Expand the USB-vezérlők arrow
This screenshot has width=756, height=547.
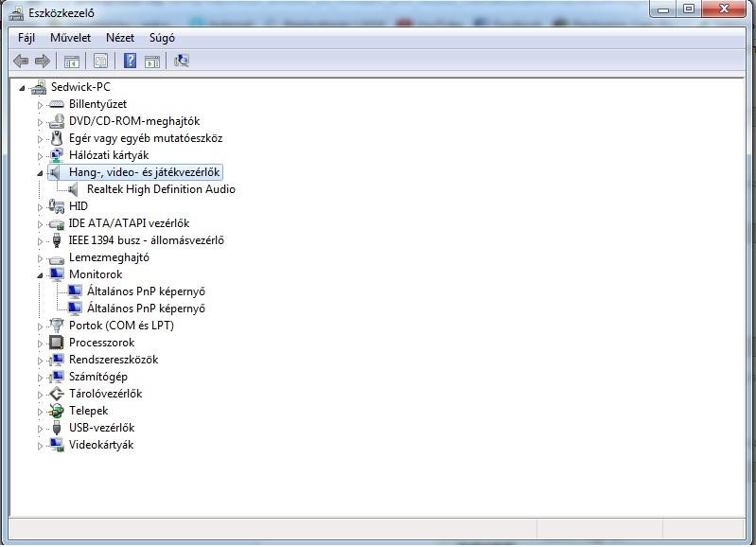coord(40,429)
